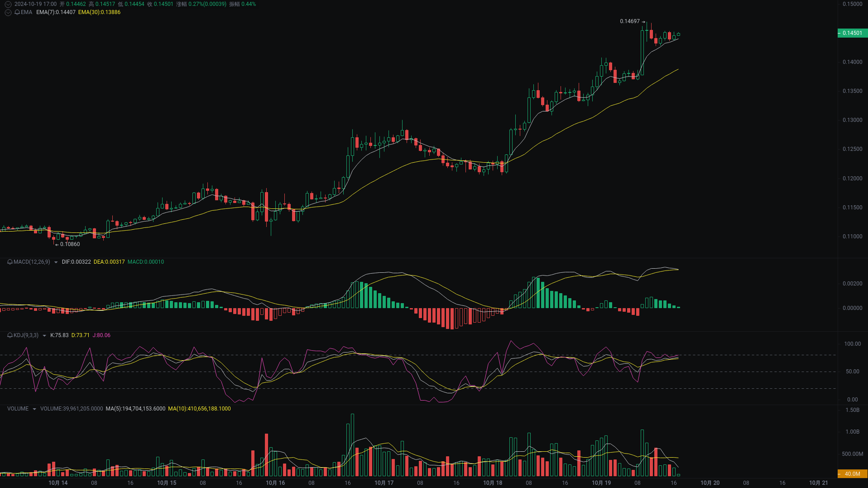Select the 10月15 date label on timeline
Screen dimensions: 868x488
click(166, 483)
